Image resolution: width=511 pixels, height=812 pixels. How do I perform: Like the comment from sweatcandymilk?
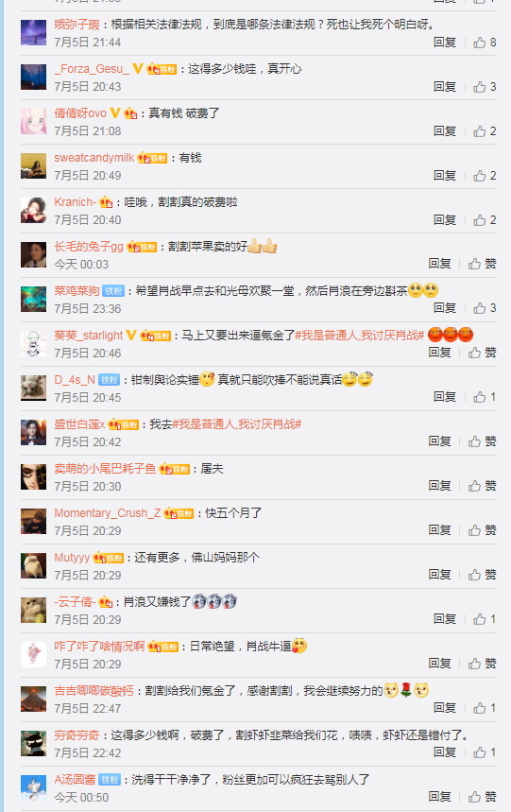coord(485,176)
